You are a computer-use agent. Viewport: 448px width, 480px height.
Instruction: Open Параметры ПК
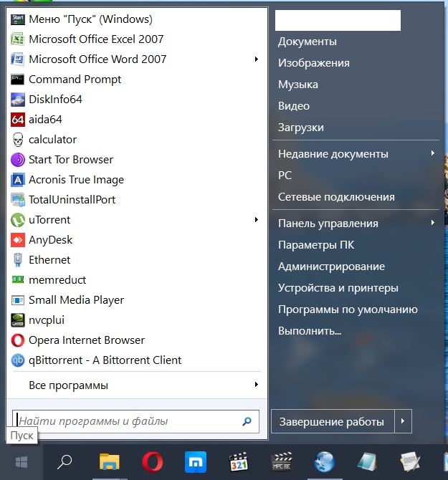click(x=316, y=245)
